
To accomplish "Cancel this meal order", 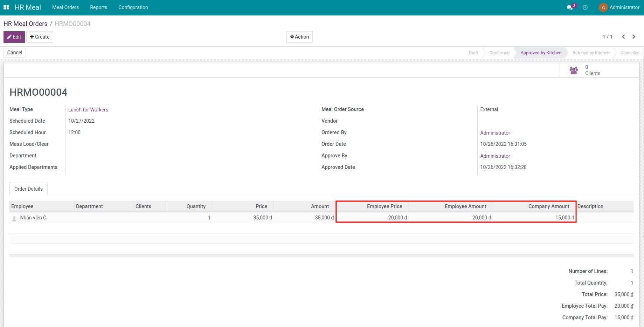I will click(x=15, y=53).
